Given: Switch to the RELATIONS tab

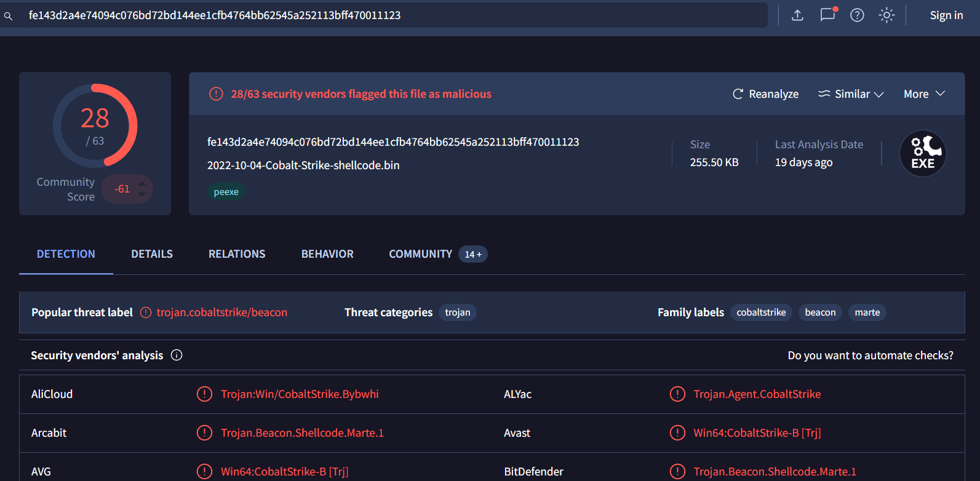Looking at the screenshot, I should (x=237, y=254).
